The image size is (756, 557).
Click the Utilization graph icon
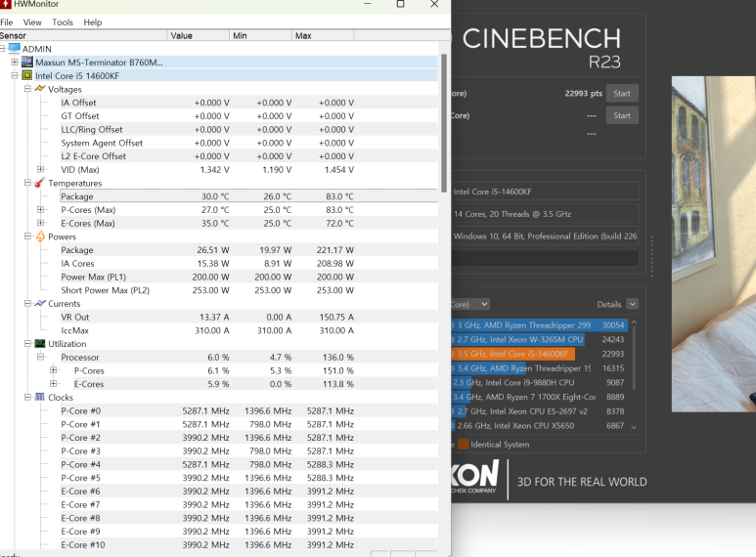[40, 344]
